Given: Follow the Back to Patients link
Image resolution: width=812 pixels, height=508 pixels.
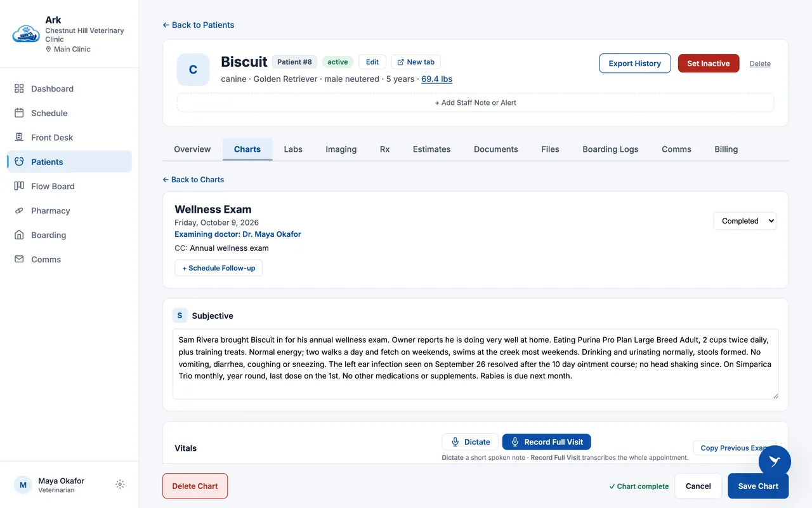Looking at the screenshot, I should 199,25.
